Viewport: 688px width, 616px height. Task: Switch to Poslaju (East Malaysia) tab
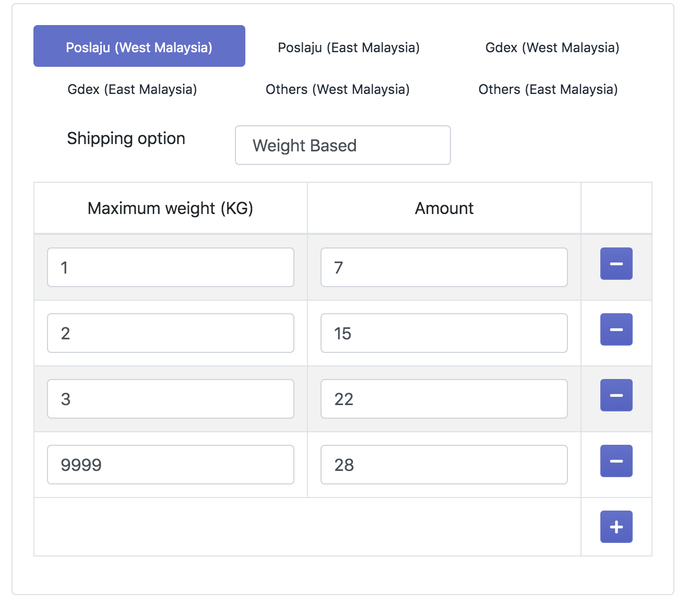click(348, 48)
